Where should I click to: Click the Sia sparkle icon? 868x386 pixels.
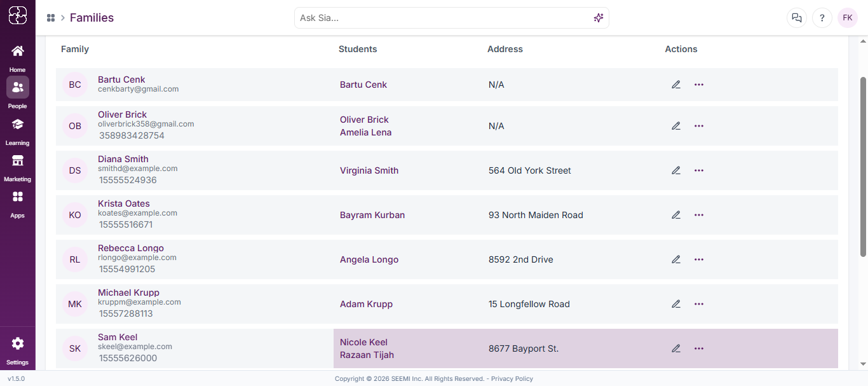click(598, 18)
